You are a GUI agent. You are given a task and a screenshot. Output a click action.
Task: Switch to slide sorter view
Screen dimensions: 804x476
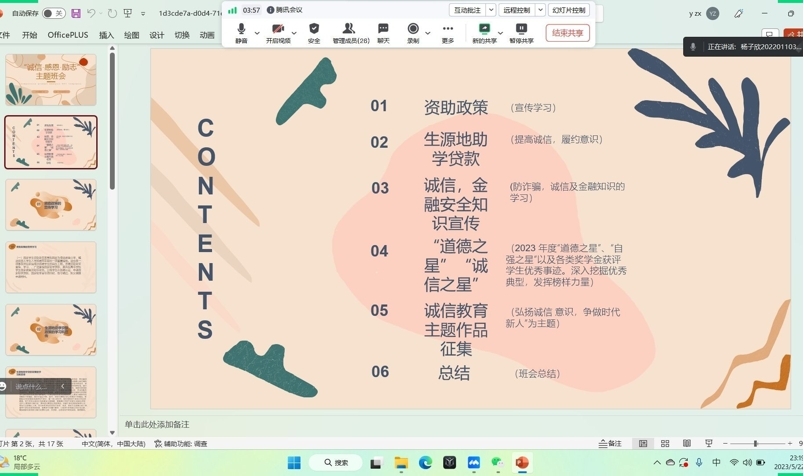coord(665,443)
